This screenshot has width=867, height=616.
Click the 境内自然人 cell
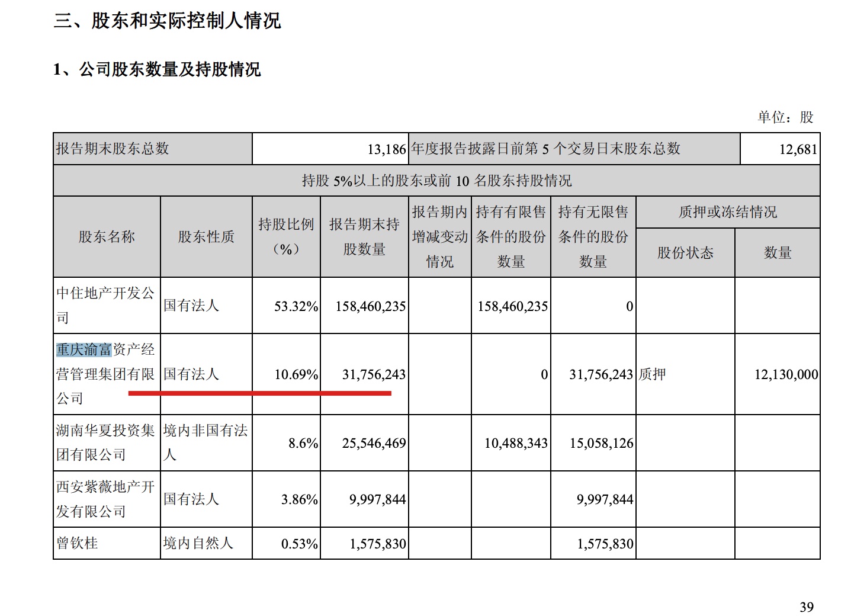pos(206,543)
